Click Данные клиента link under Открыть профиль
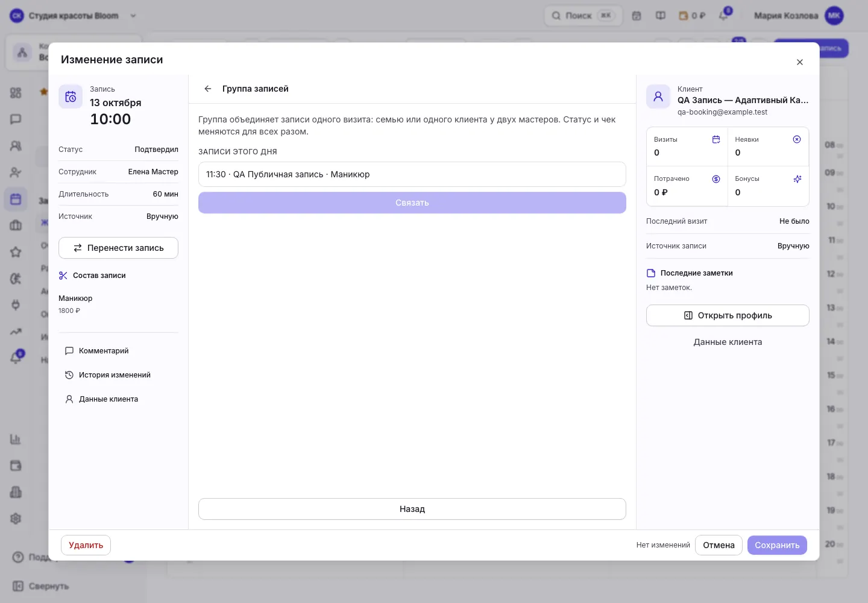Image resolution: width=868 pixels, height=603 pixels. pyautogui.click(x=728, y=342)
